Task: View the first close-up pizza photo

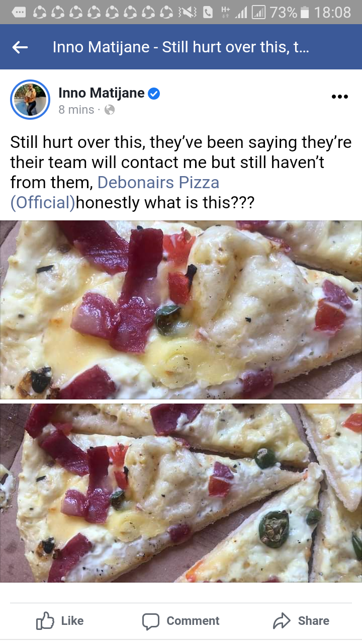Action: point(181,310)
